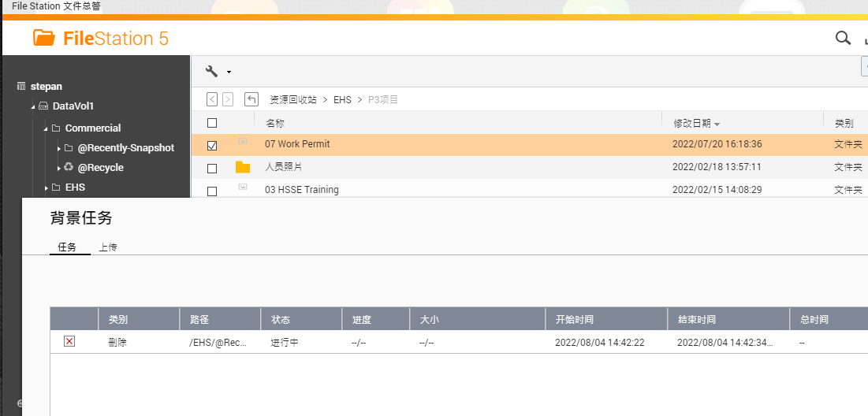Screen dimensions: 868x416
Task: Click the date 2022/07/20 16:18:36
Action: (717, 144)
